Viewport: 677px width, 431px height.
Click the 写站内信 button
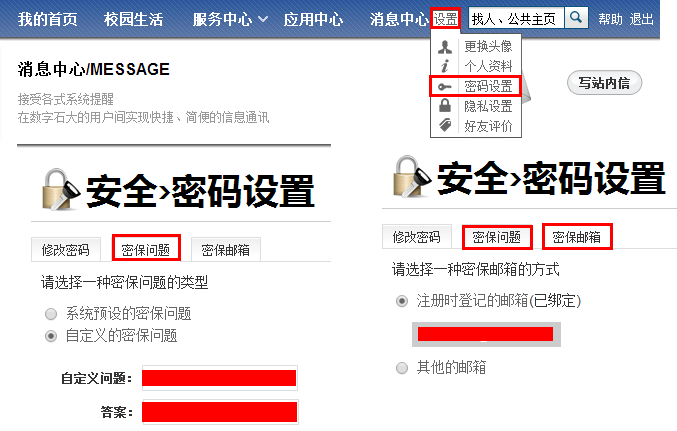pyautogui.click(x=604, y=82)
